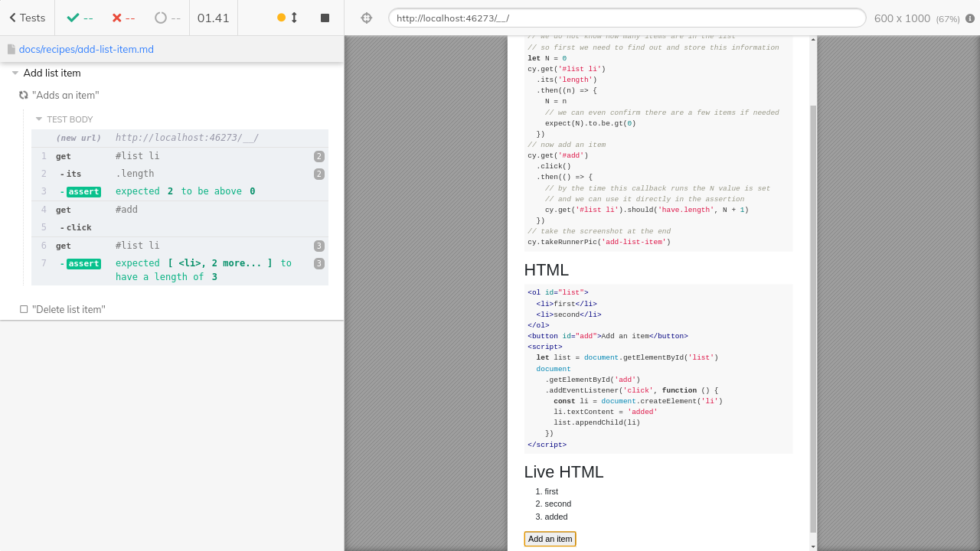Screen dimensions: 980x551
Task: Collapse the "Add list item" suite
Action: click(15, 73)
